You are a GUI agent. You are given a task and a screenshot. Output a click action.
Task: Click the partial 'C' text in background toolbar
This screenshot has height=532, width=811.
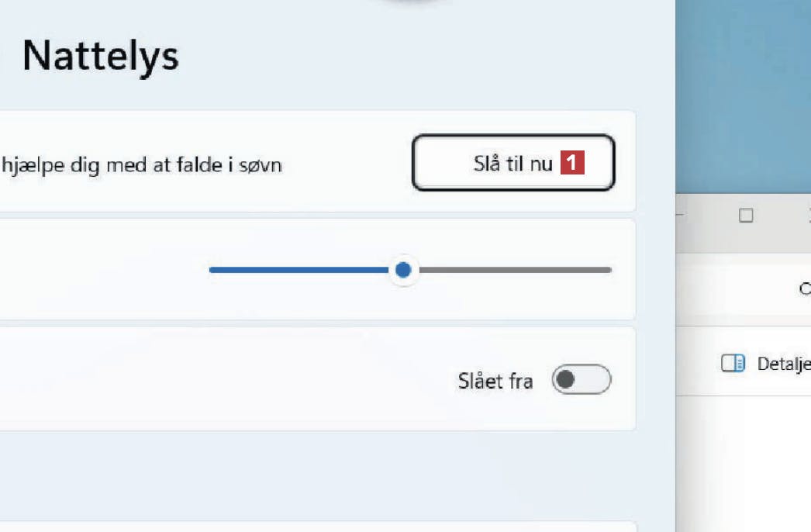[805, 288]
